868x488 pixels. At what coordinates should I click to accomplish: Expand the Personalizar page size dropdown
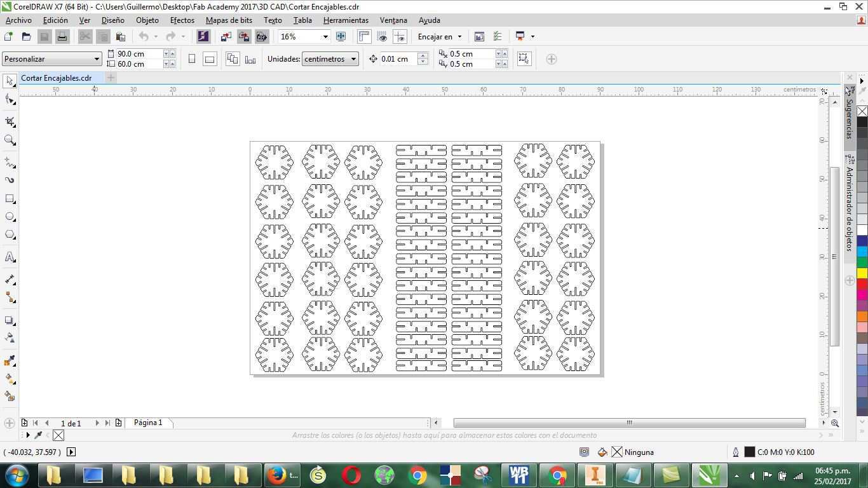[x=97, y=59]
